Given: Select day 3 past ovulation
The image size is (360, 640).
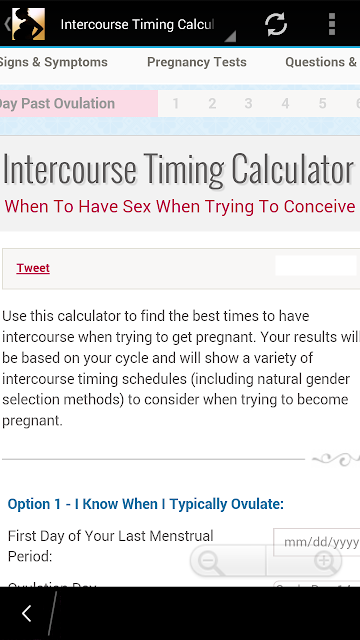Looking at the screenshot, I should [x=248, y=104].
